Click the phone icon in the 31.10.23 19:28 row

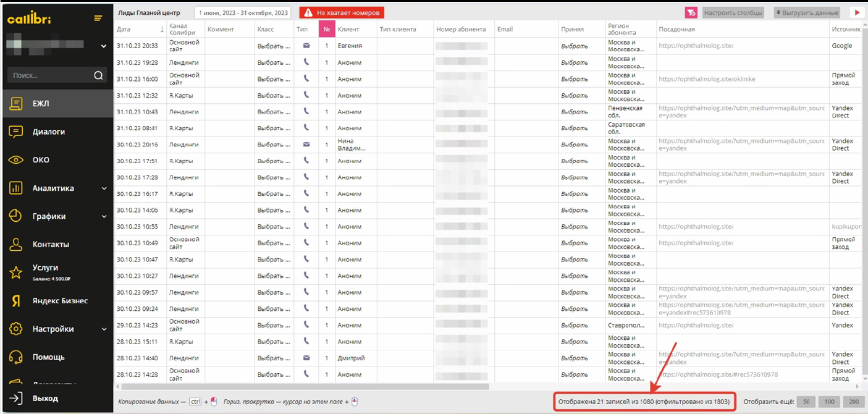tap(306, 62)
